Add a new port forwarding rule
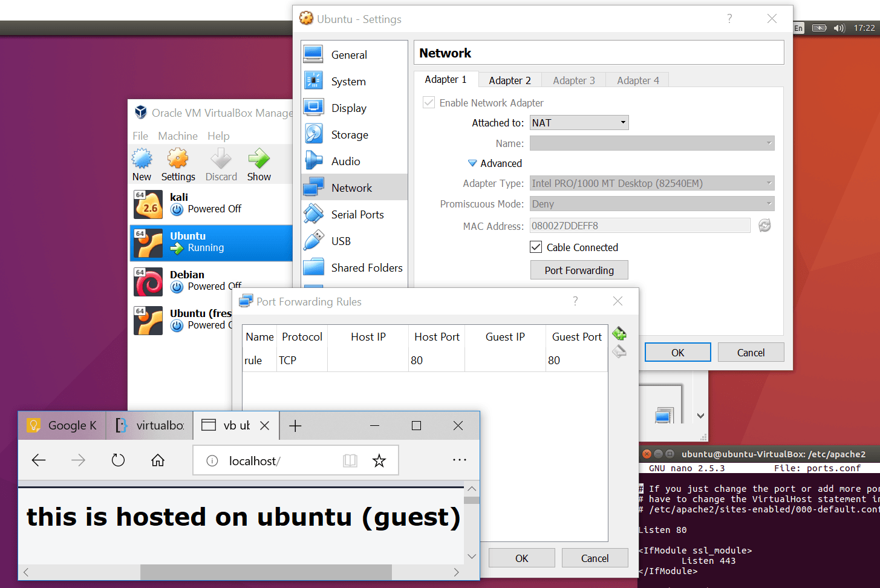The image size is (880, 588). (619, 334)
